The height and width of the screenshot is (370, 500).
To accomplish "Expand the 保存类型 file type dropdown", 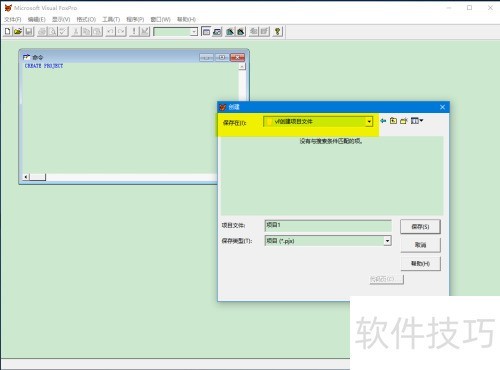I will click(x=387, y=241).
